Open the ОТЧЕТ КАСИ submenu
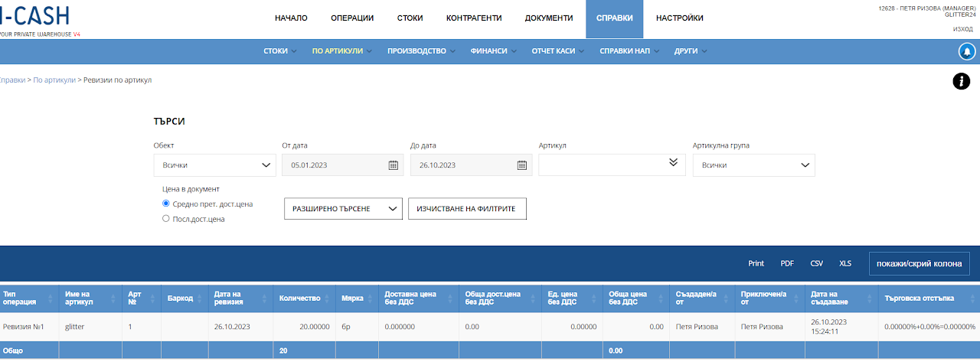980x362 pixels. click(x=558, y=51)
